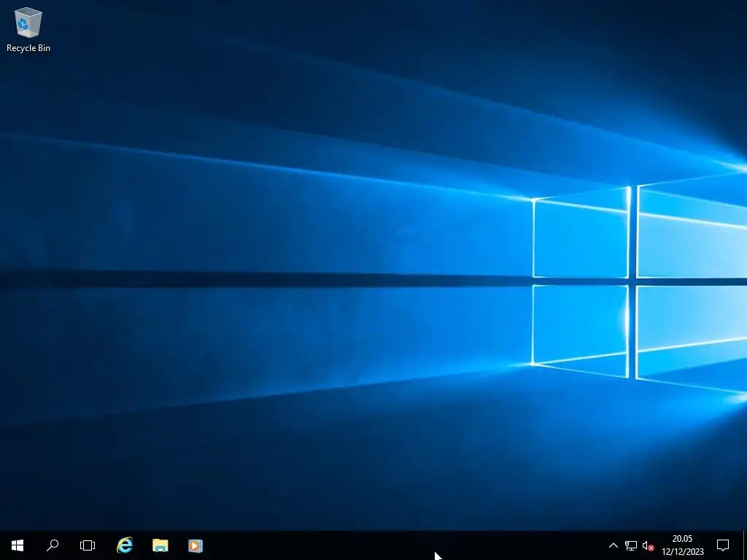Show hidden system tray icons
The height and width of the screenshot is (560, 747).
(613, 545)
